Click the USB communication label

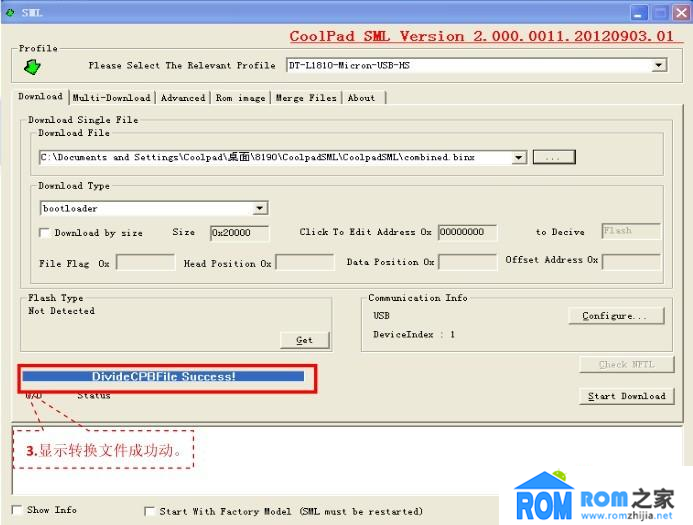click(x=381, y=316)
